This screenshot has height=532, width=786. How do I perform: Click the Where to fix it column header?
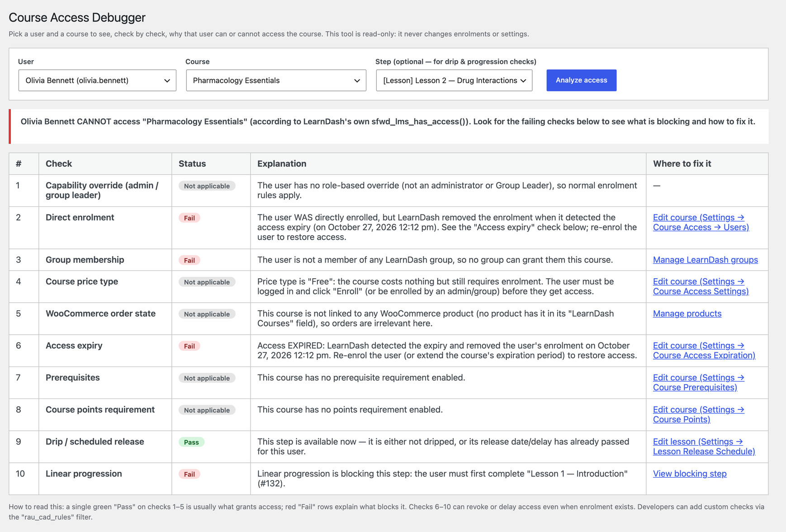tap(682, 164)
